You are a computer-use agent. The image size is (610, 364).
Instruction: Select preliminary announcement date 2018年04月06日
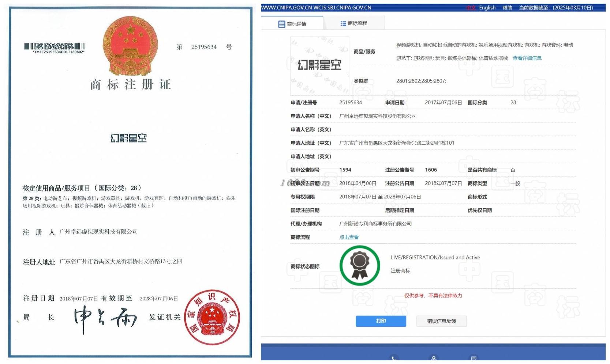coord(358,183)
